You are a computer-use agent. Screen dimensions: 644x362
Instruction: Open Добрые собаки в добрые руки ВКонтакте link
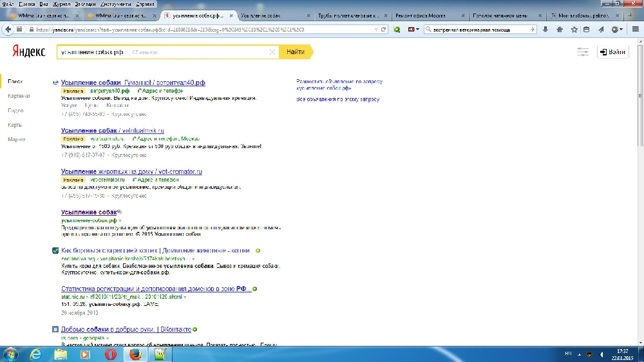pos(126,330)
